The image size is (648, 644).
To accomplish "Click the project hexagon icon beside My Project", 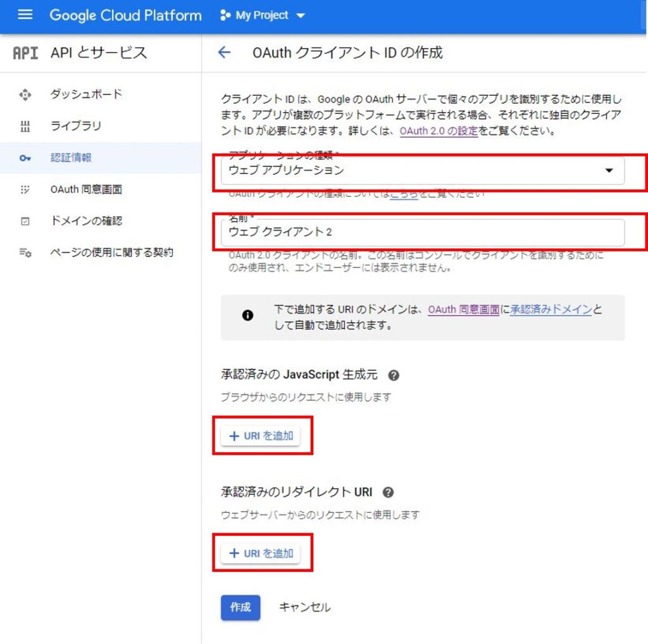I will pyautogui.click(x=225, y=15).
